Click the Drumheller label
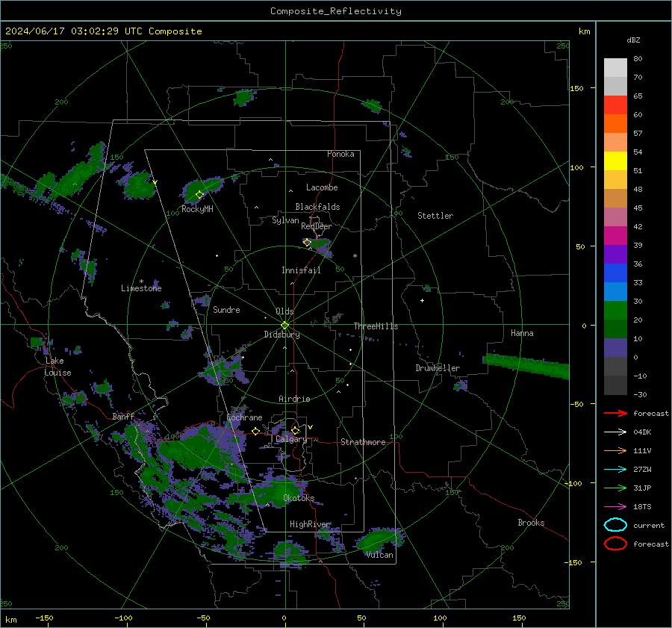Viewport: 672px width, 628px height. [438, 368]
